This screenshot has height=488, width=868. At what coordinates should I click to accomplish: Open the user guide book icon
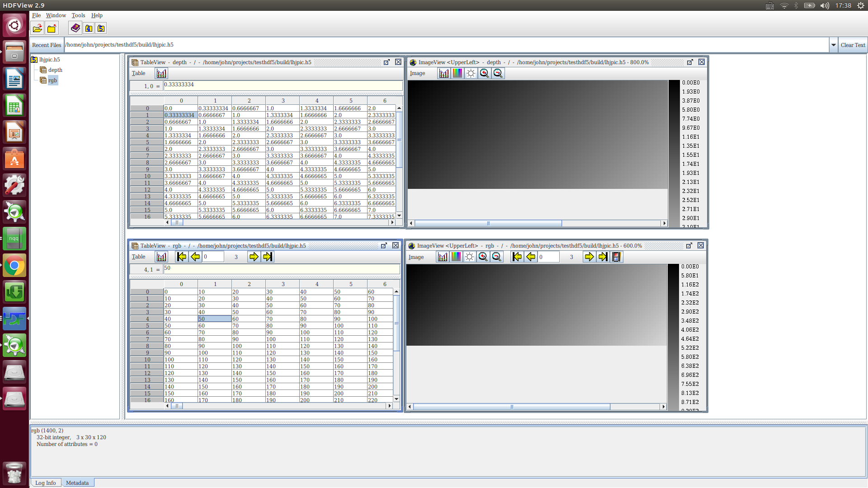point(75,28)
